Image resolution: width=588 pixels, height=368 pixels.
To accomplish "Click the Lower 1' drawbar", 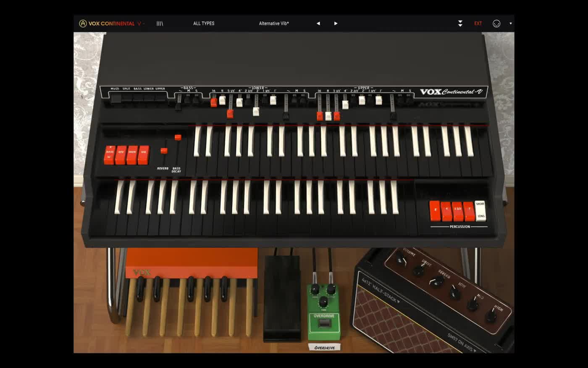I will point(273,100).
